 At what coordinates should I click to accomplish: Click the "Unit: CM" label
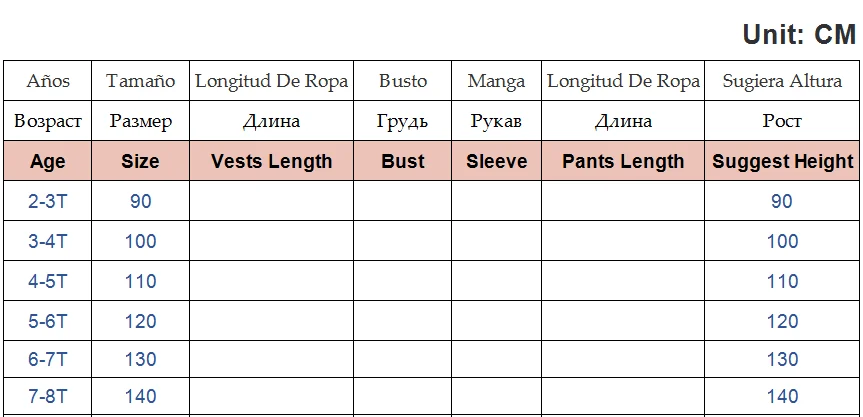[799, 35]
